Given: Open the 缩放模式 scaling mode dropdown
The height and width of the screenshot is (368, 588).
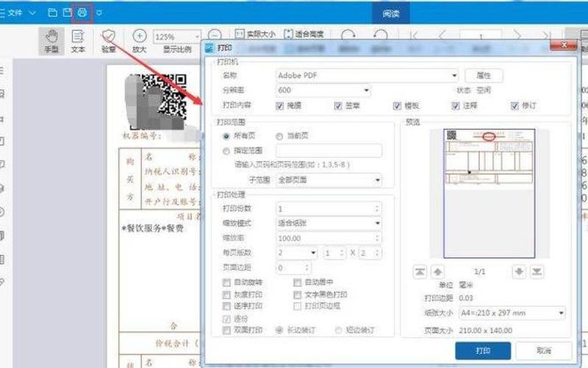Looking at the screenshot, I should 329,224.
